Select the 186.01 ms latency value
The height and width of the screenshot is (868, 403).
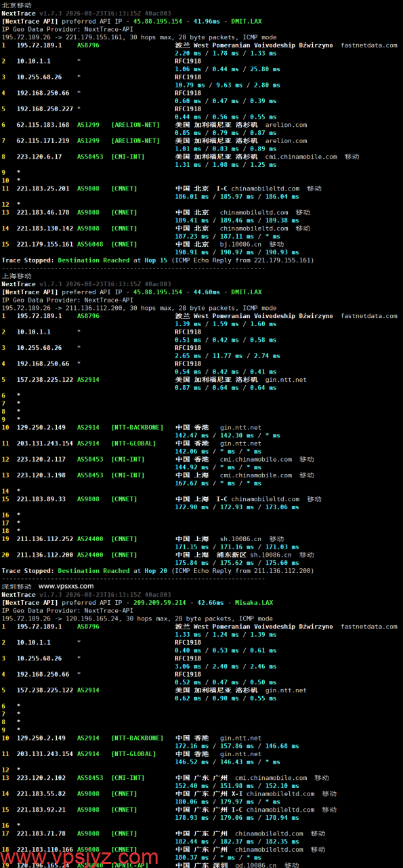(190, 197)
